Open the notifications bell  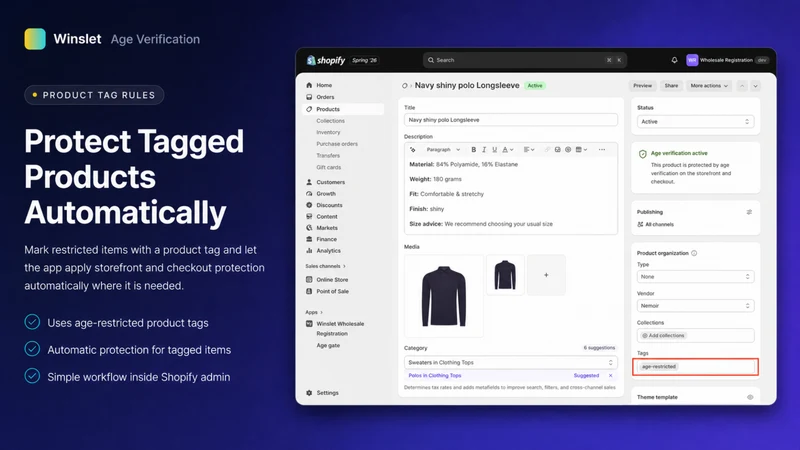[674, 60]
